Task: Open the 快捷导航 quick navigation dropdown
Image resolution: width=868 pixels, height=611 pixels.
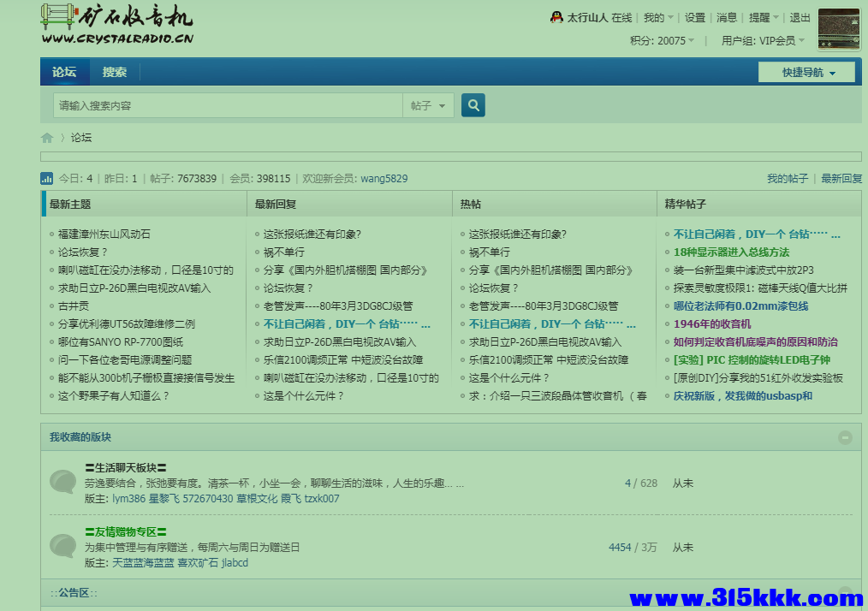Action: tap(806, 72)
